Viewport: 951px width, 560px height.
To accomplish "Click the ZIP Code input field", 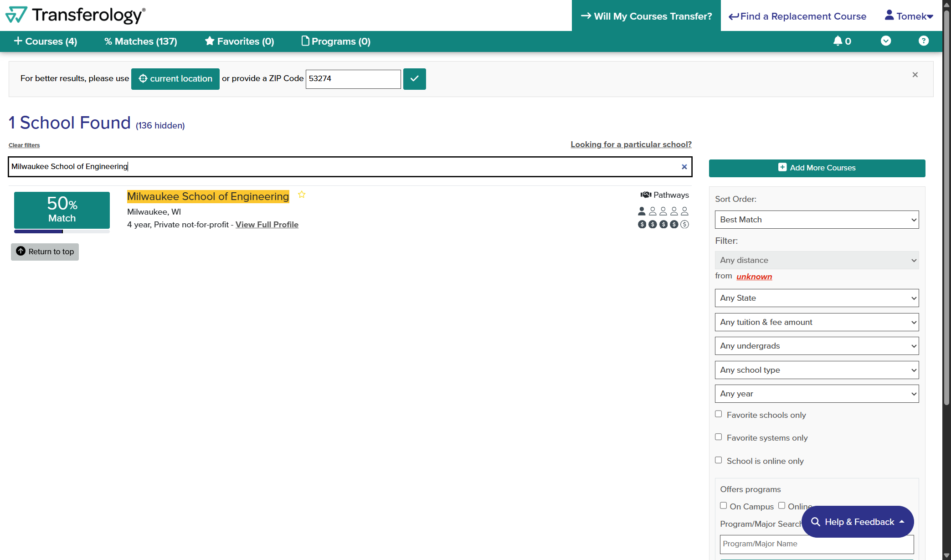I will (x=353, y=79).
